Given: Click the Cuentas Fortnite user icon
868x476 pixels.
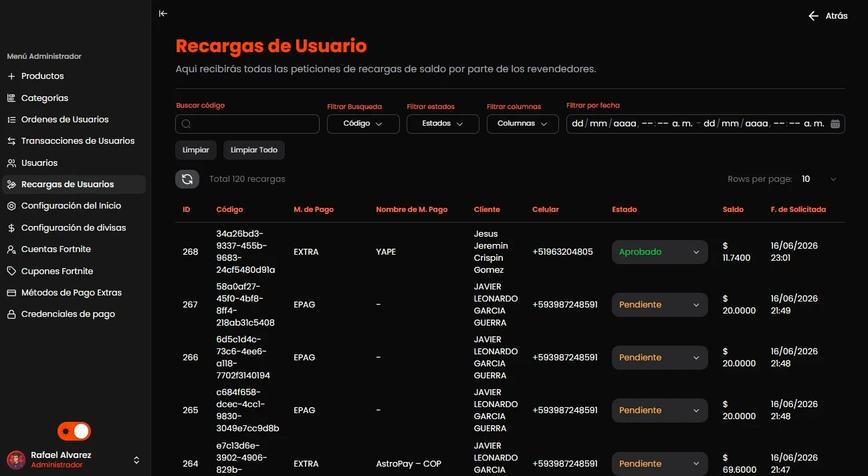Looking at the screenshot, I should [x=11, y=249].
